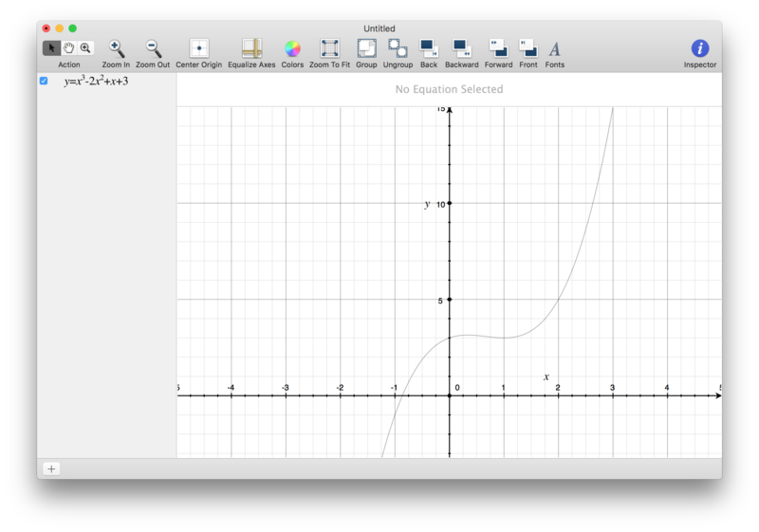Click the y axis label

tap(427, 204)
